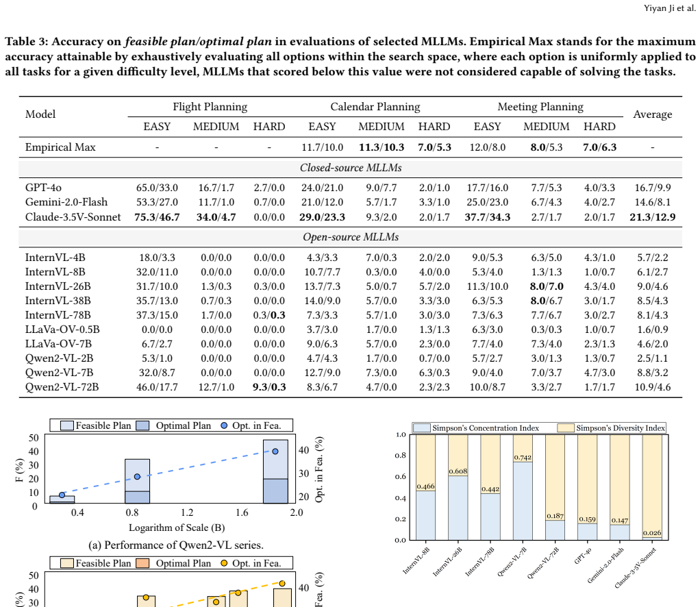Click the '25.0/23.0' cell
Screen dimensions: 700x607
tap(487, 202)
